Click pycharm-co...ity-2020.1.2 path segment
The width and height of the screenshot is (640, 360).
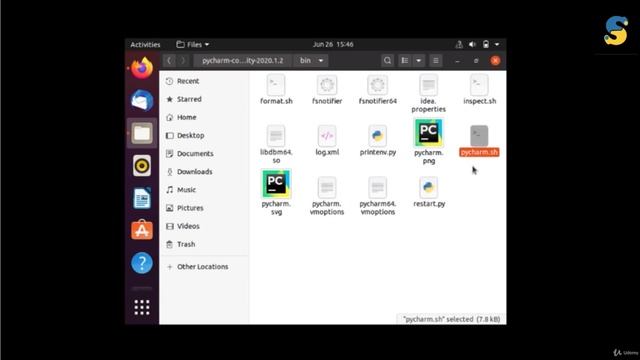(242, 60)
